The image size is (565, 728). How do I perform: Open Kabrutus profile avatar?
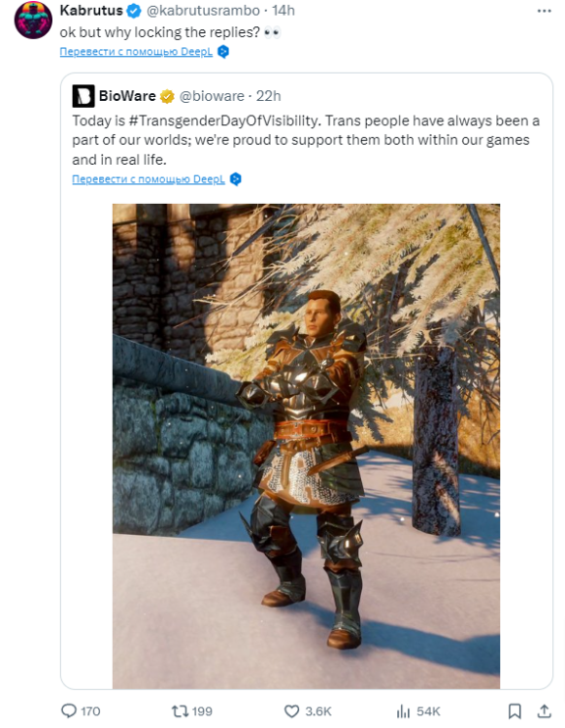33,20
